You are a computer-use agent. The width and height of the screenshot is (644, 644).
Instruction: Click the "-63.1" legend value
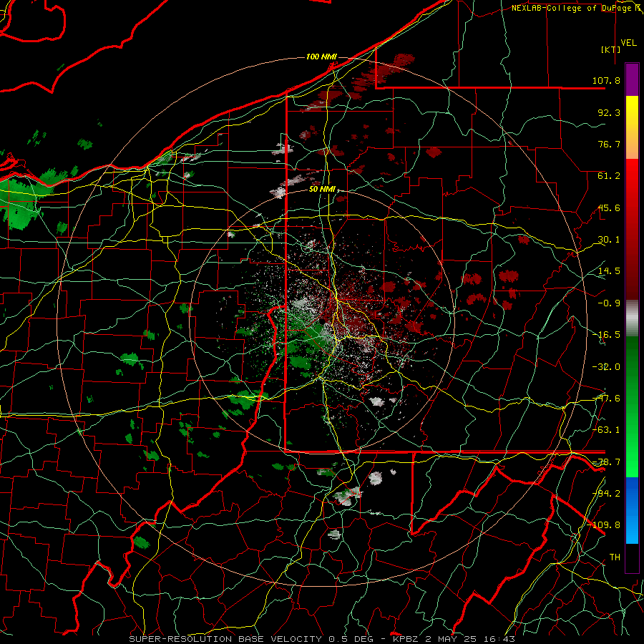606,430
